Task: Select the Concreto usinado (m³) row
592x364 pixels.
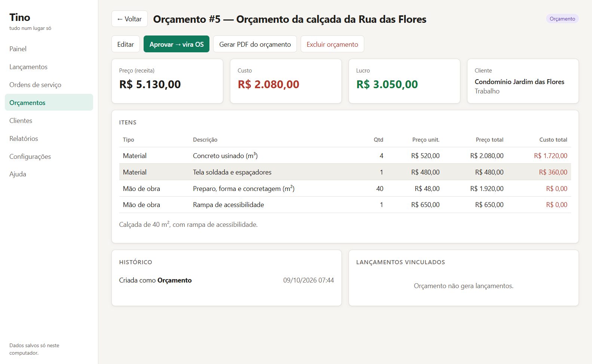Action: [x=345, y=155]
